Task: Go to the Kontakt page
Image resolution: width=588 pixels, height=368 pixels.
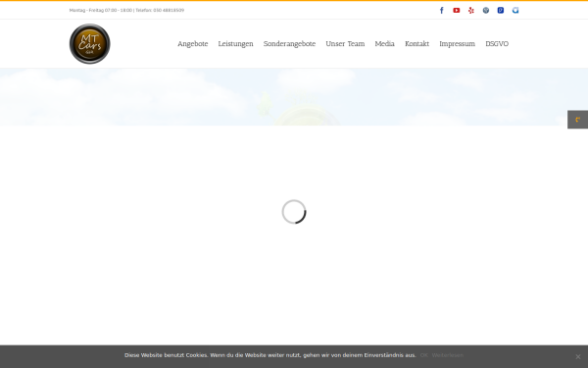Action: pos(417,44)
